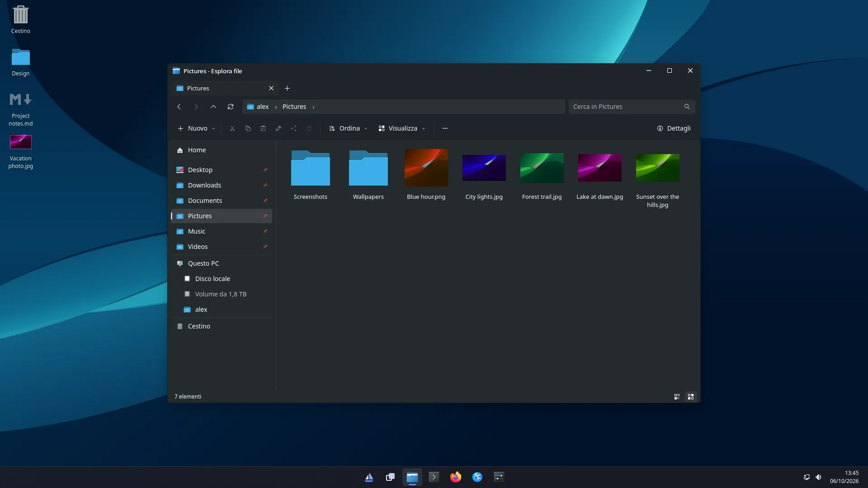
Task: Click the alex breadcrumb segment
Action: [x=263, y=107]
